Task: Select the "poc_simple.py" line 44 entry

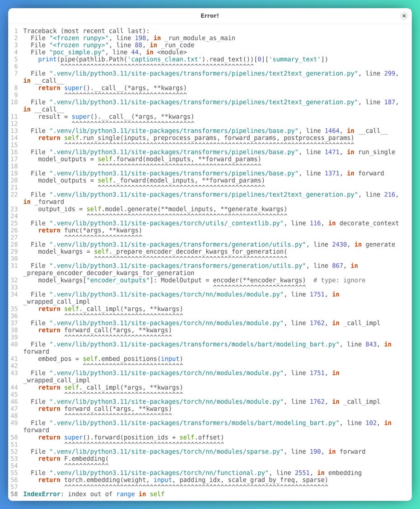Action: (x=109, y=52)
